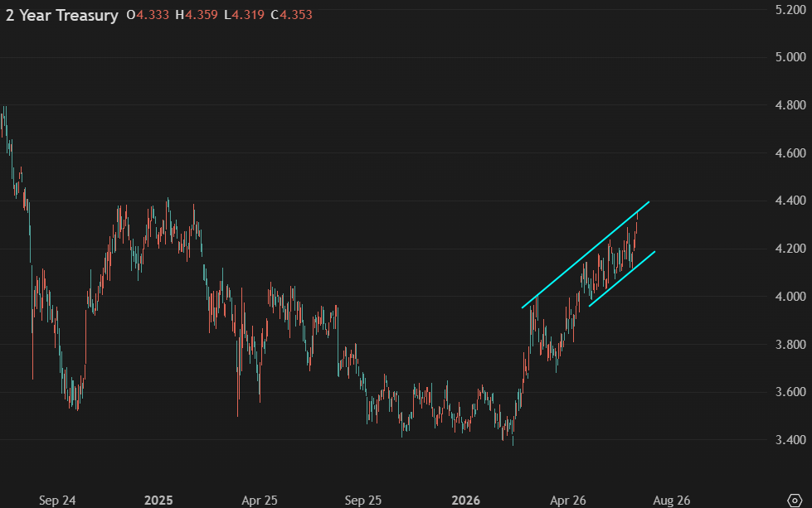The image size is (812, 508).
Task: Click the Apr 25 time axis label
Action: [x=260, y=501]
